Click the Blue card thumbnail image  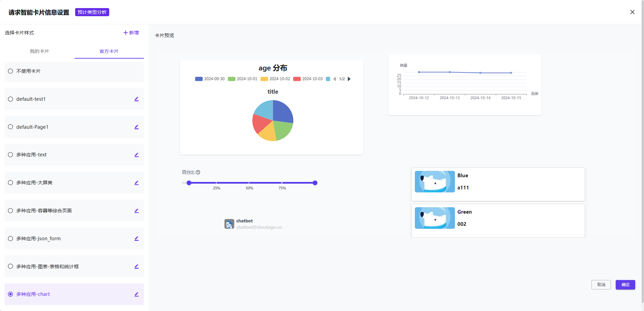(435, 182)
